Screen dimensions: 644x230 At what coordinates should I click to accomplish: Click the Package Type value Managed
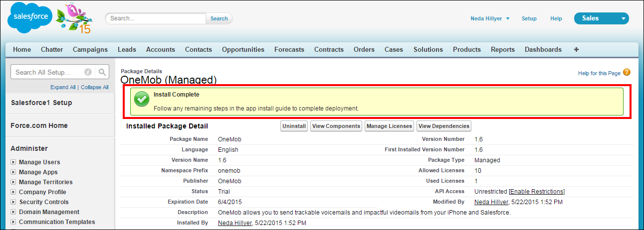[487, 160]
